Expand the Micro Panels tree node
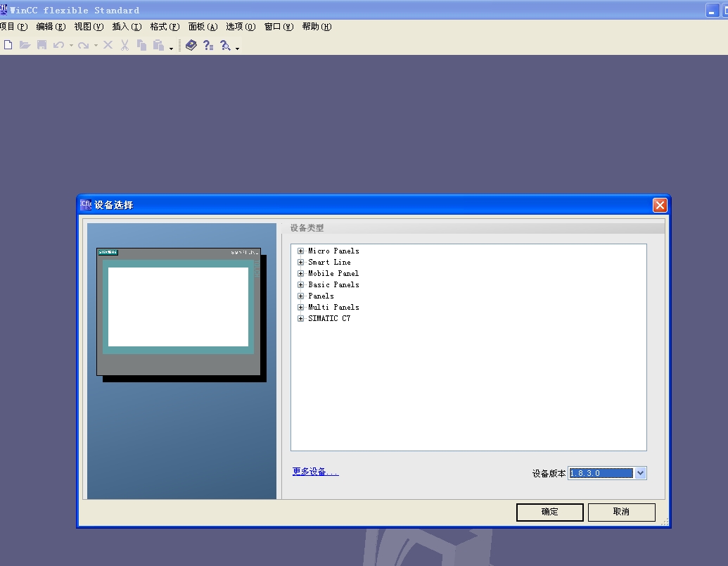 click(300, 251)
